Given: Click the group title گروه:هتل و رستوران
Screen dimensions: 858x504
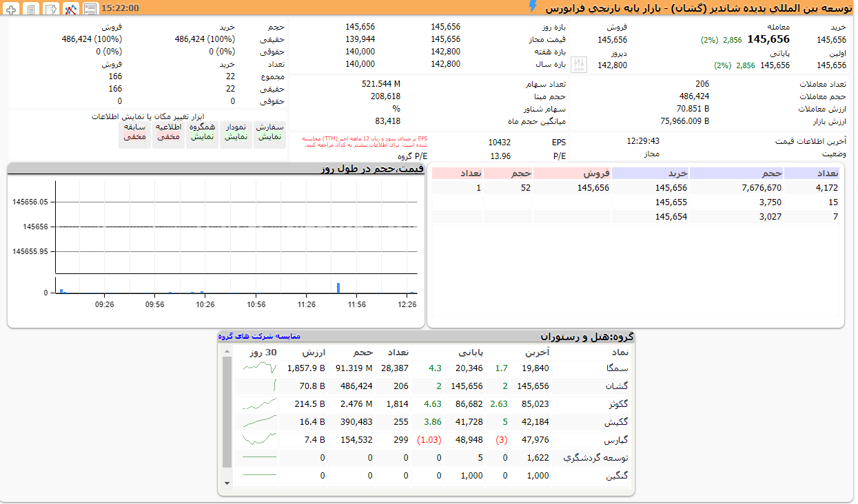Looking at the screenshot, I should 587,337.
